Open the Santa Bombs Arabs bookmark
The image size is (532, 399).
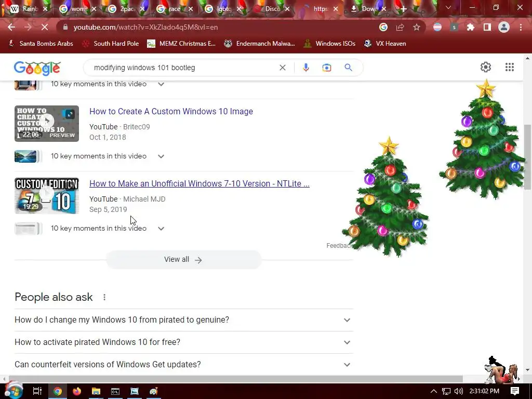[41, 44]
